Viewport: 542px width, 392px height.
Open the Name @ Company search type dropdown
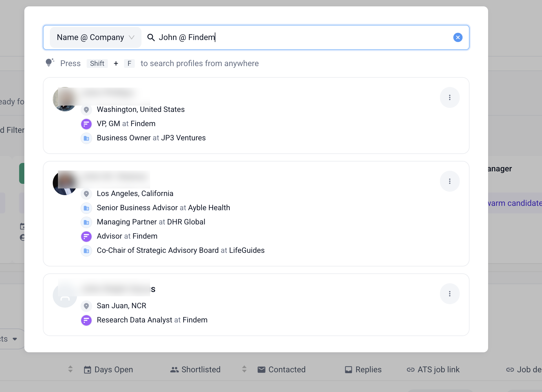[x=95, y=37]
